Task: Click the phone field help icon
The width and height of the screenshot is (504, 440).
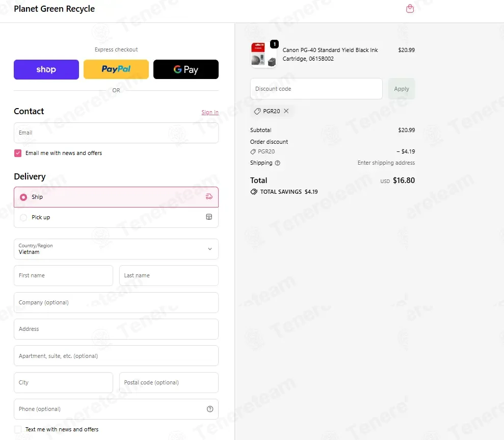Action: pos(210,409)
